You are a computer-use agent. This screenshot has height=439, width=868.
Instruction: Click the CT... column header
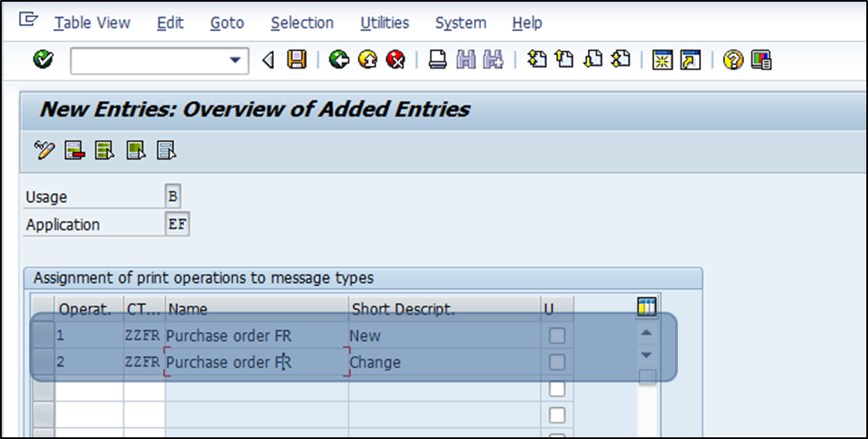(x=145, y=310)
